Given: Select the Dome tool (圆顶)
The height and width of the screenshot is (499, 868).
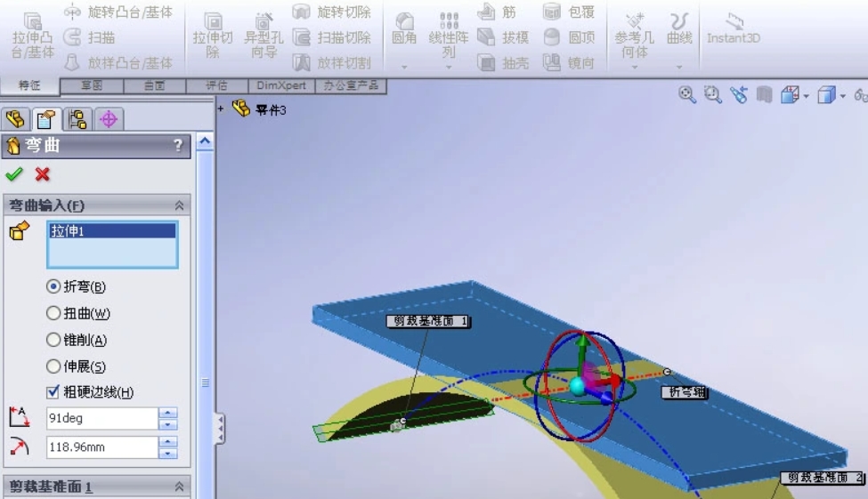Looking at the screenshot, I should click(x=569, y=37).
